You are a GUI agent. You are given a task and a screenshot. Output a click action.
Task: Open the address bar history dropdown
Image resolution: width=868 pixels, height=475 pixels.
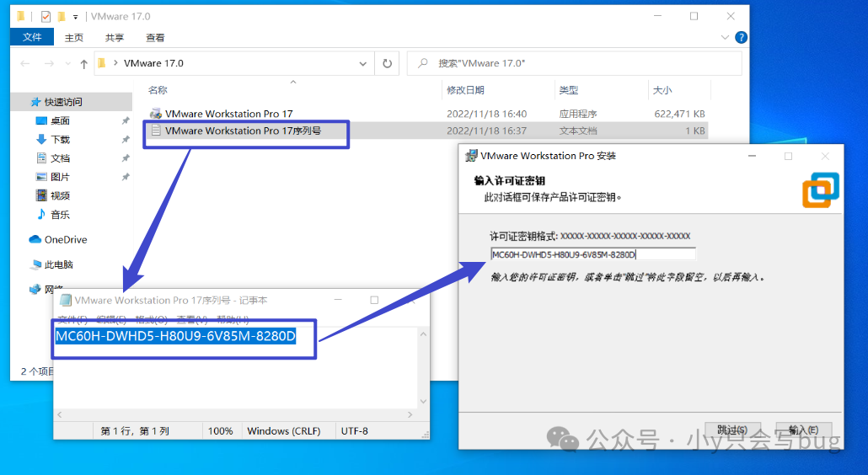(x=362, y=64)
